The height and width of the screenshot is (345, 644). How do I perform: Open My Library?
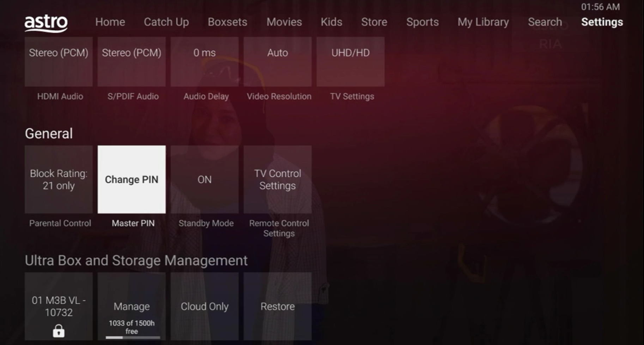tap(483, 22)
